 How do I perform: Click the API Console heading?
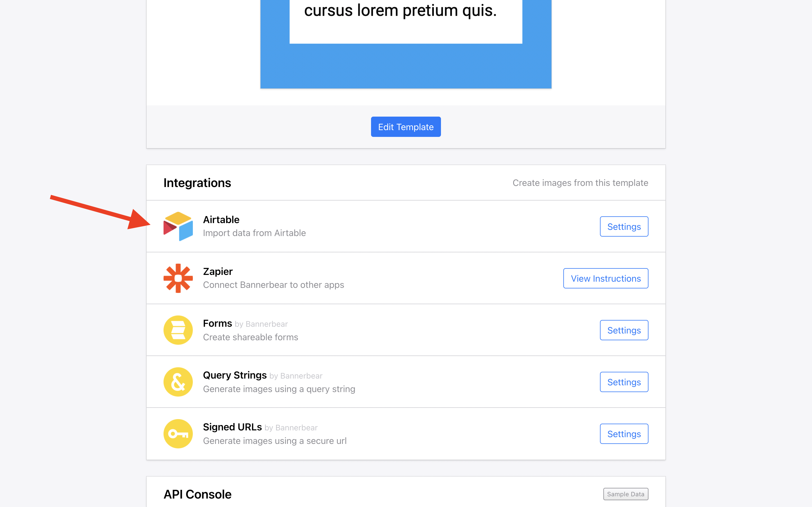pyautogui.click(x=197, y=494)
